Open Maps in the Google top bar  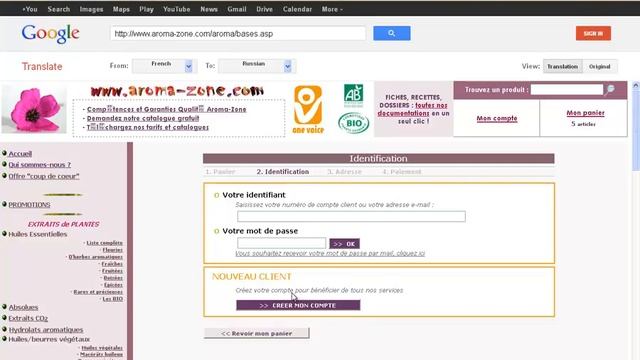(x=121, y=9)
